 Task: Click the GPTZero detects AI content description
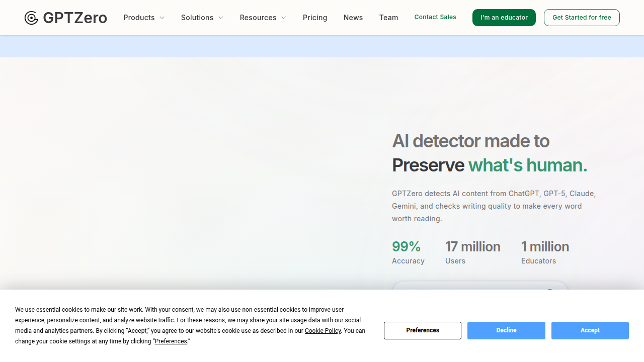[494, 206]
